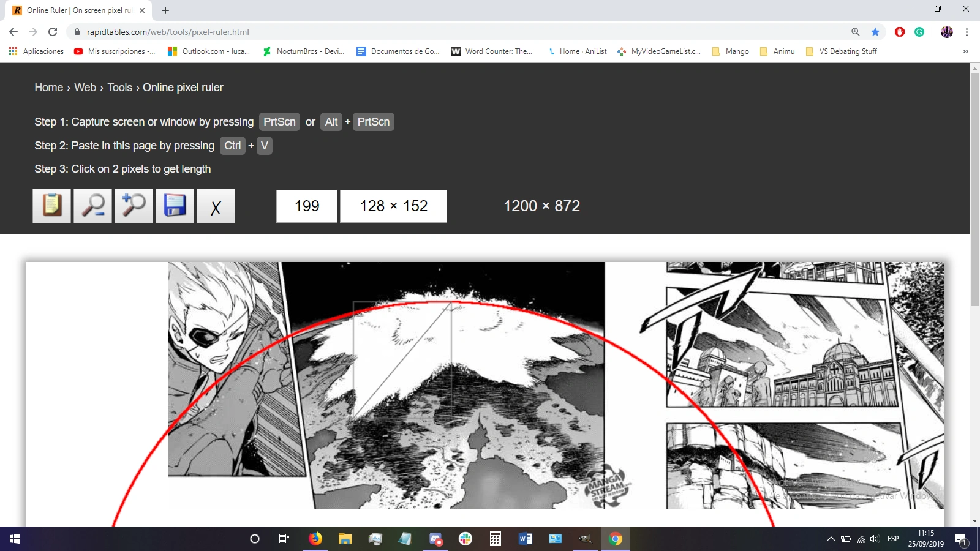Click the zoom in magnifier tool
The height and width of the screenshot is (551, 980).
pos(134,206)
